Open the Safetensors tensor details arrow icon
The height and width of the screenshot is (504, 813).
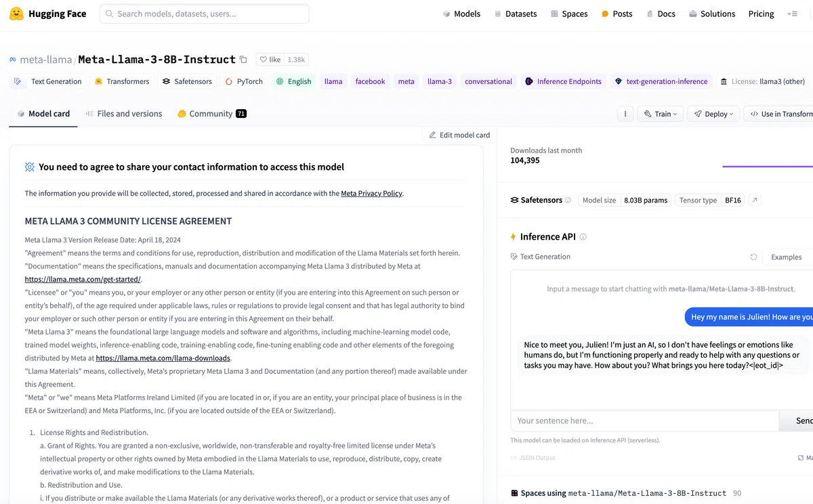755,200
